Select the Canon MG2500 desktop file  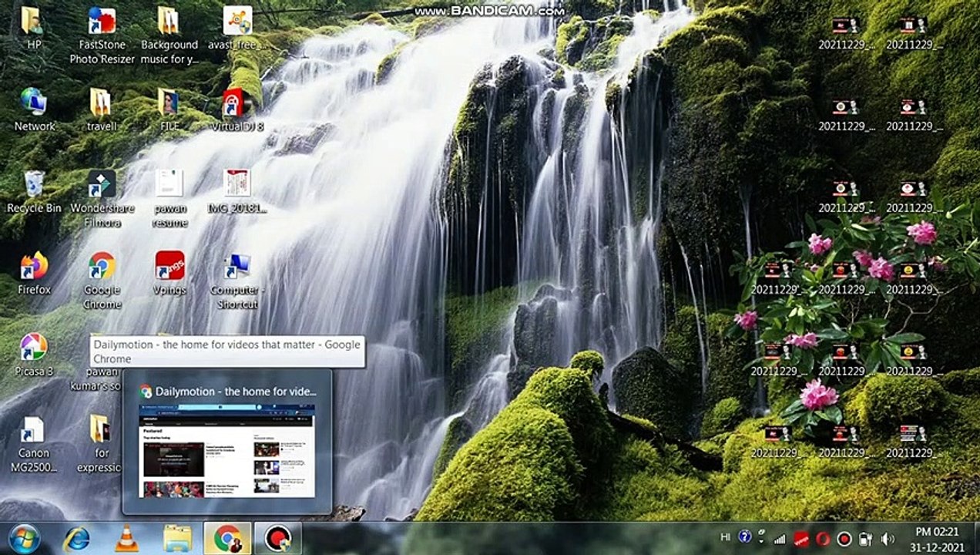(34, 444)
